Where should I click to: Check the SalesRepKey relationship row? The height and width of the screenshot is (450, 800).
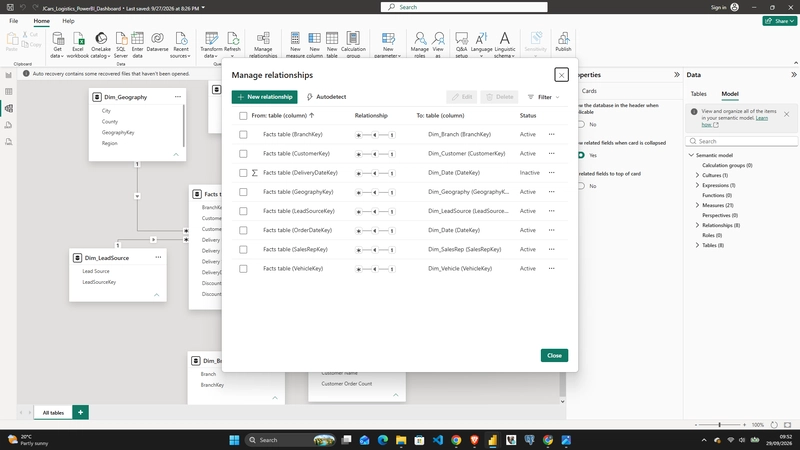243,249
